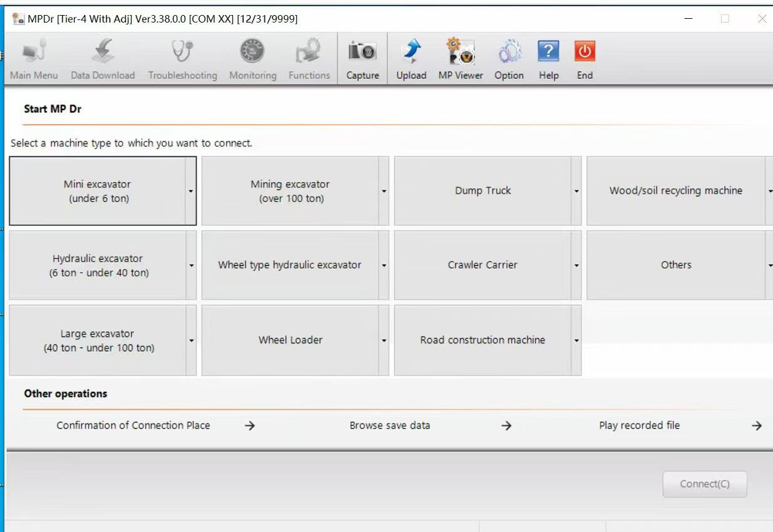The width and height of the screenshot is (773, 532).
Task: Open Play recorded file
Action: click(x=639, y=426)
